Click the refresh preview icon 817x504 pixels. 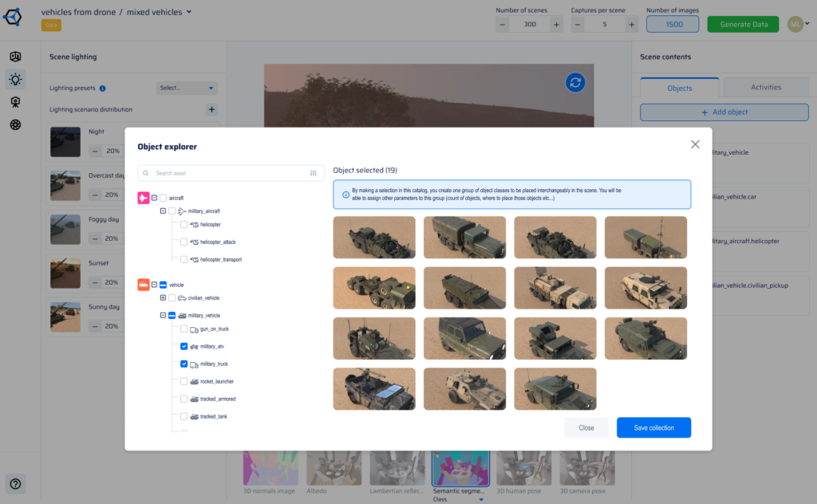(574, 82)
